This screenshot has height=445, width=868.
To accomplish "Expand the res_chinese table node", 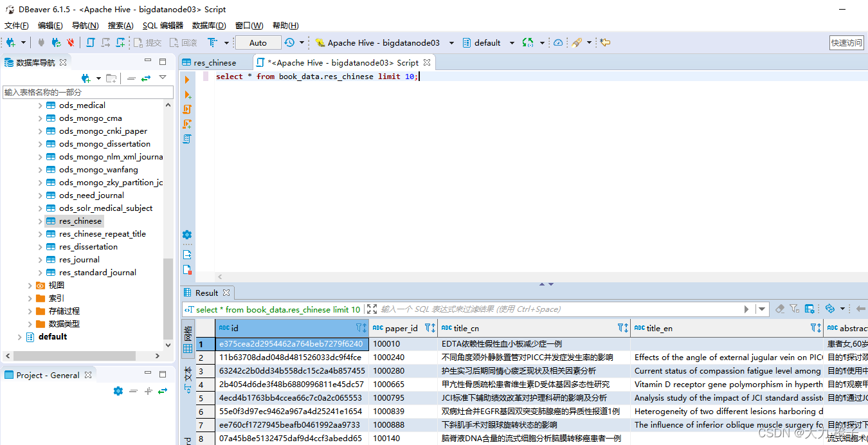I will pyautogui.click(x=40, y=221).
